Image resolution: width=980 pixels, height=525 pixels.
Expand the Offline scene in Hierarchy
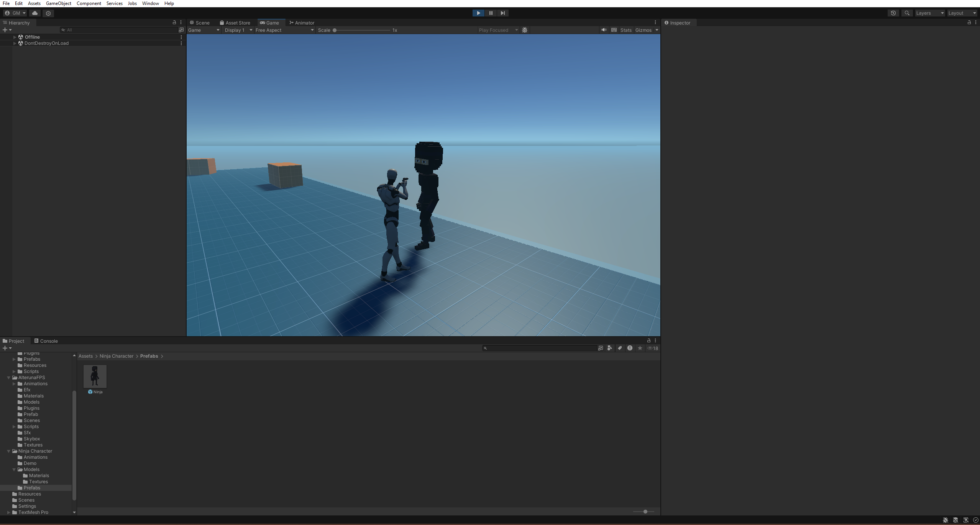[x=15, y=37]
